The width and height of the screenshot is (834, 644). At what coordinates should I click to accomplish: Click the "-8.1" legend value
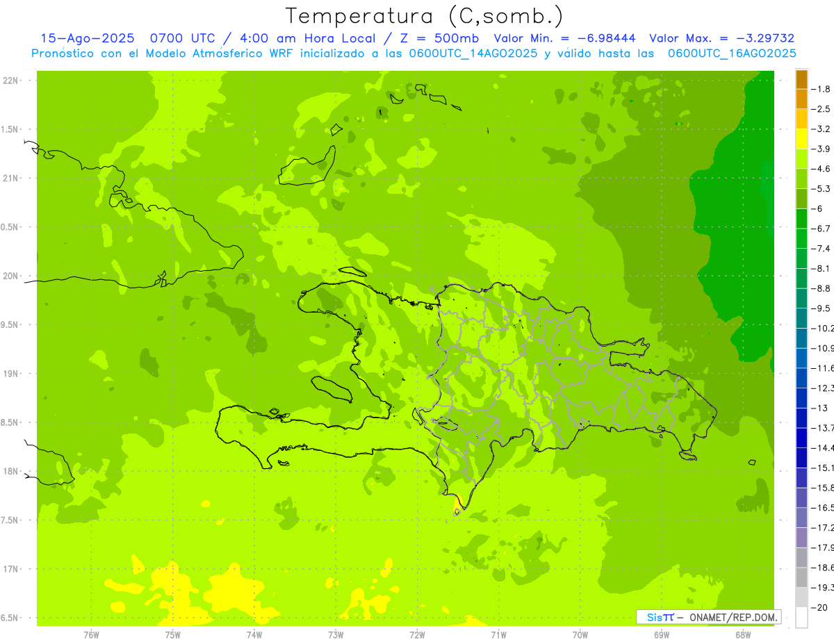[x=821, y=268]
